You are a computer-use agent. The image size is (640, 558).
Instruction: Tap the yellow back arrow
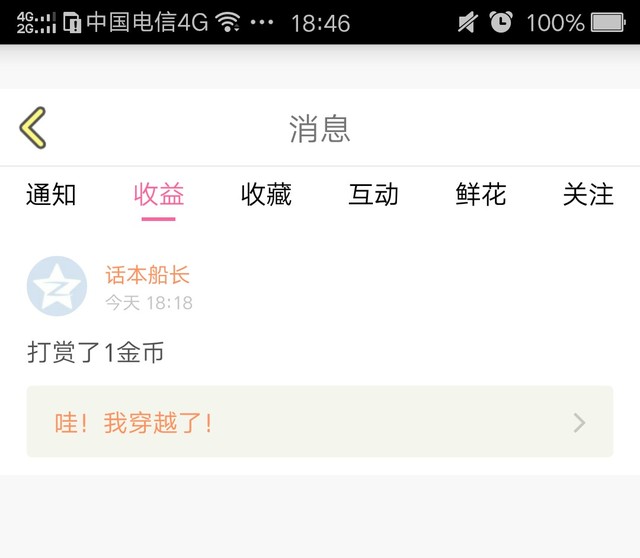(33, 128)
